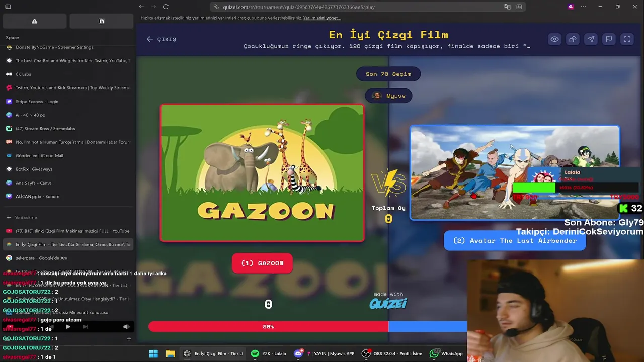The width and height of the screenshot is (644, 362).
Task: Open Donate ByNoGame - Streamer Settings tab
Action: click(68, 47)
